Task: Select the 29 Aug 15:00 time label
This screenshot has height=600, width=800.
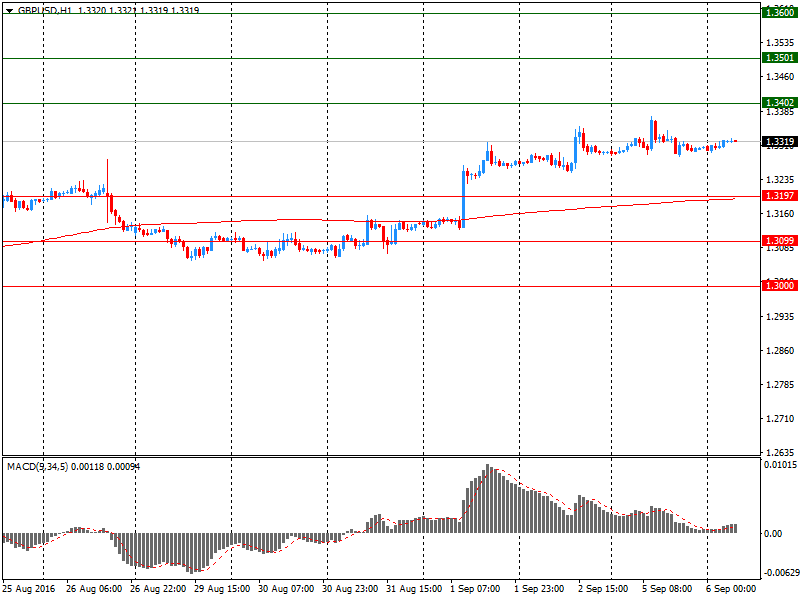Action: [x=222, y=588]
